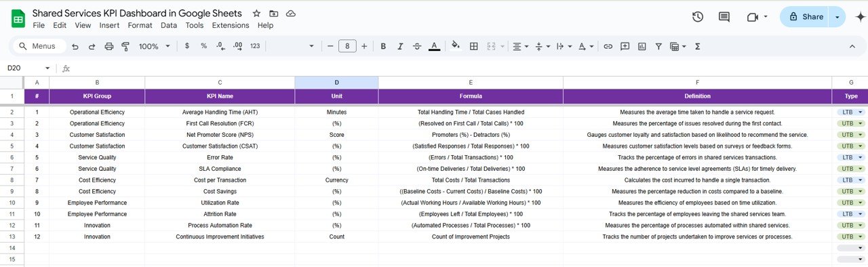Open the Extensions menu
The image size is (868, 267).
231,25
